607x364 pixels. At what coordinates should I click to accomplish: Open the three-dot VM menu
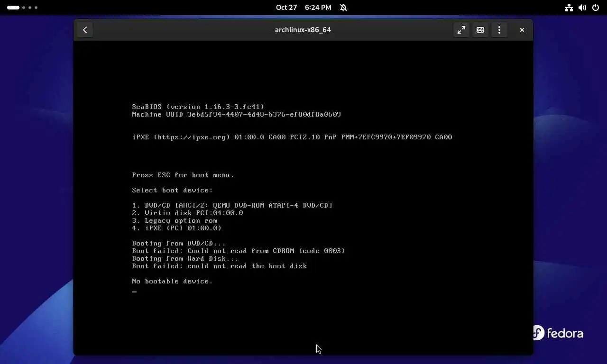[499, 30]
